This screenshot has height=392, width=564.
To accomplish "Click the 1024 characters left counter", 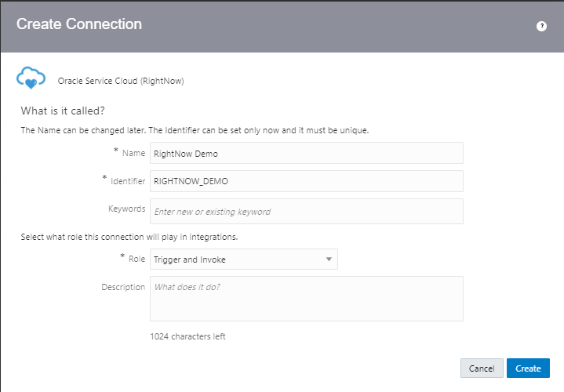I will point(187,336).
